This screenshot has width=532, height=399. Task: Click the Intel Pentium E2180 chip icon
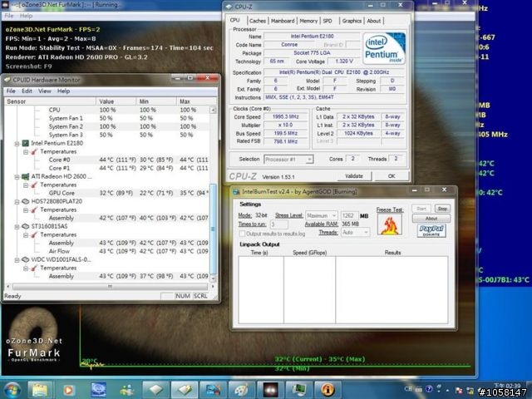26,143
